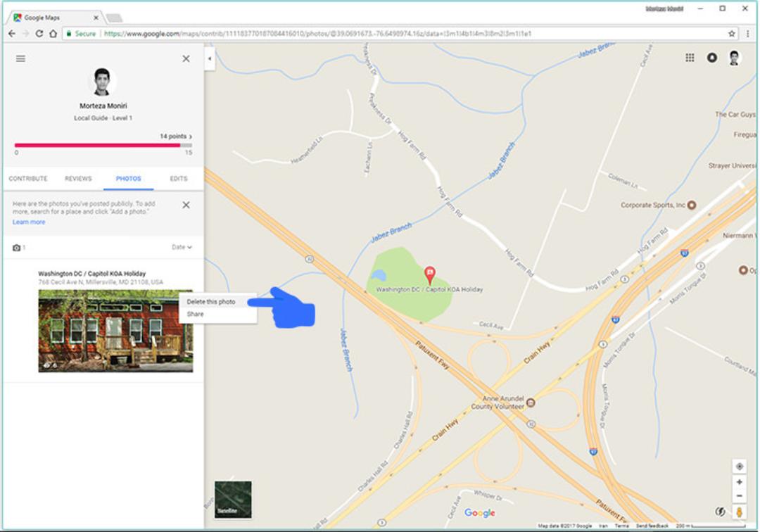Viewport: 760px width, 532px height.
Task: Dismiss the photos info message
Action: tap(186, 205)
